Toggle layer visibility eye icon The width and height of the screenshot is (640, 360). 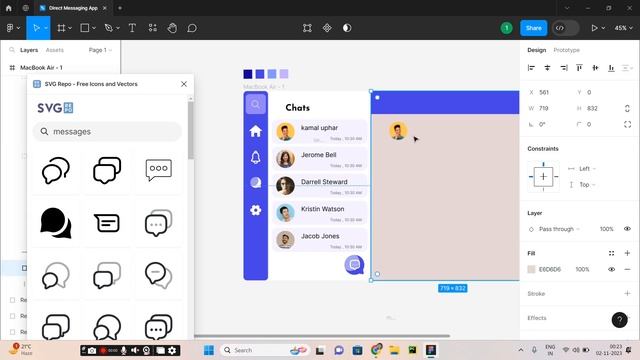[627, 229]
